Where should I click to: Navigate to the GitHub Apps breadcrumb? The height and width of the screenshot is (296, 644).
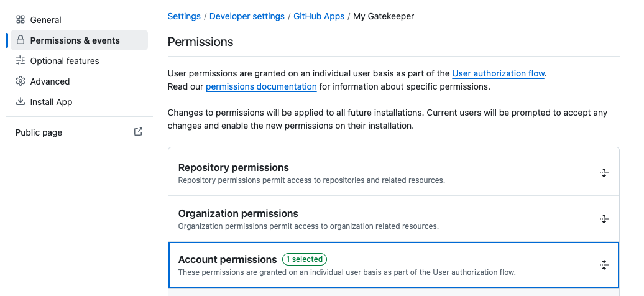318,16
